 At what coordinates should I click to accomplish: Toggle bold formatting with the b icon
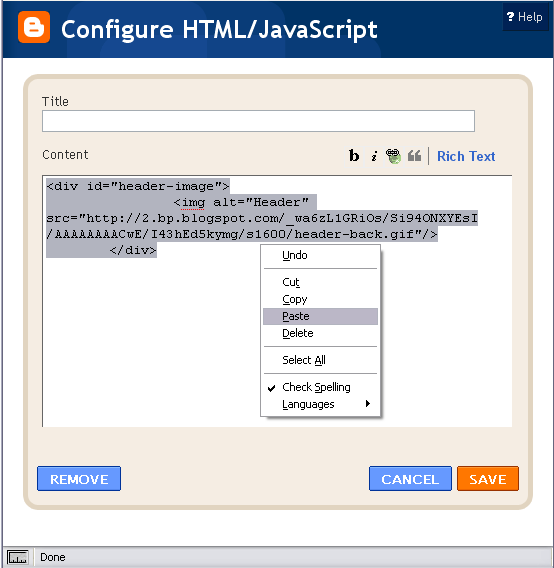354,156
